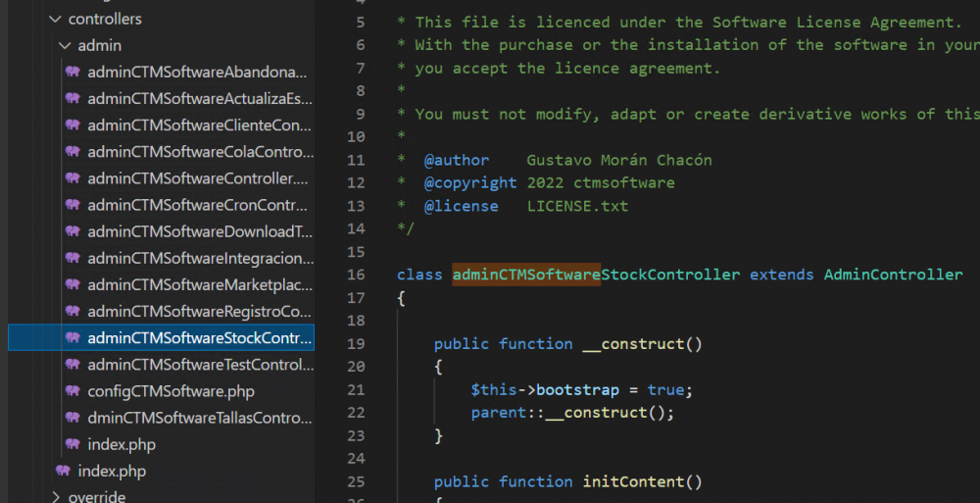
Task: Open adminCTMSoftwareMarketplac... file
Action: click(199, 284)
